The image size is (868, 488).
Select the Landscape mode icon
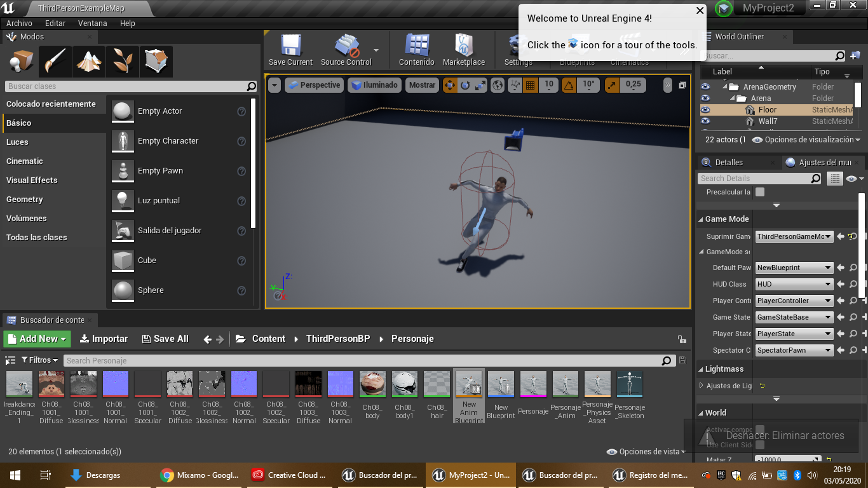click(x=89, y=62)
